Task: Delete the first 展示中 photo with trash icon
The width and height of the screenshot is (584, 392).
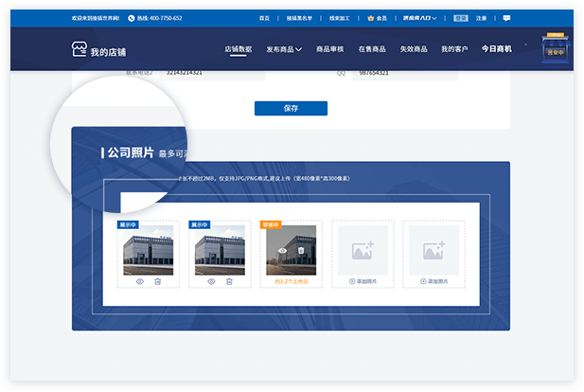Action: pyautogui.click(x=157, y=282)
